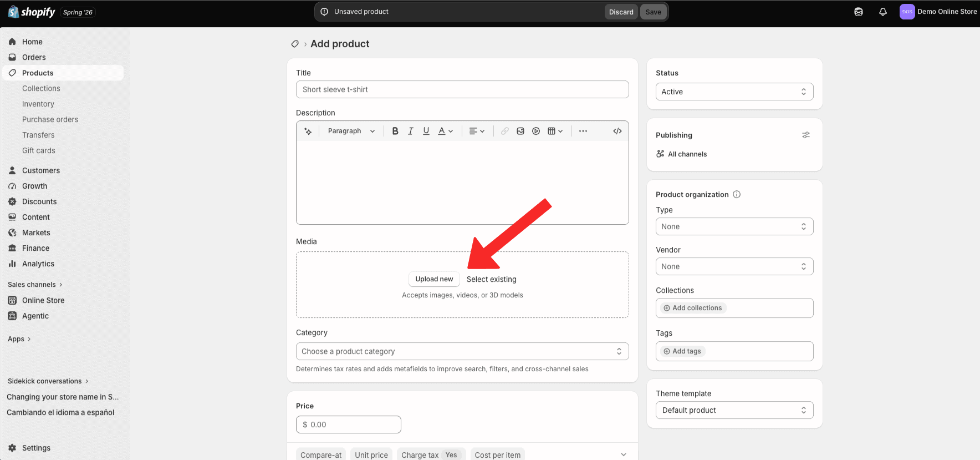Expand additional price options chevron
980x460 pixels.
624,454
